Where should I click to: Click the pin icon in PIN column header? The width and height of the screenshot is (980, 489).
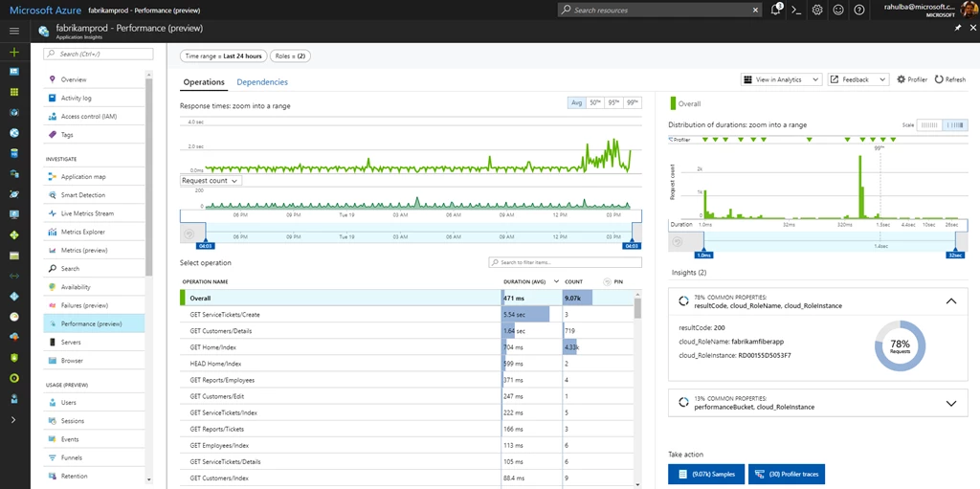tap(607, 282)
